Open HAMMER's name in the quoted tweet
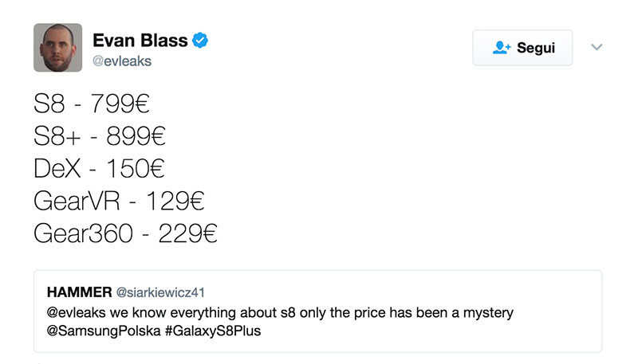The width and height of the screenshot is (638, 364). 80,292
